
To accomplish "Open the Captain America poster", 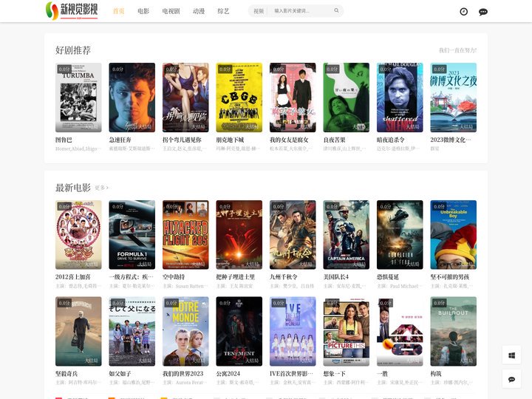I will (x=347, y=235).
